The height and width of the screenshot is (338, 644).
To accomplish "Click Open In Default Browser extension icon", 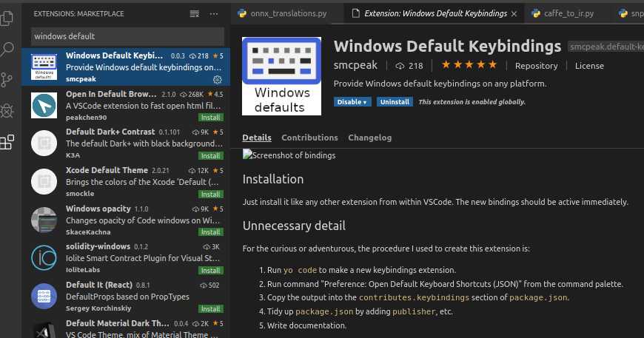I will click(44, 106).
